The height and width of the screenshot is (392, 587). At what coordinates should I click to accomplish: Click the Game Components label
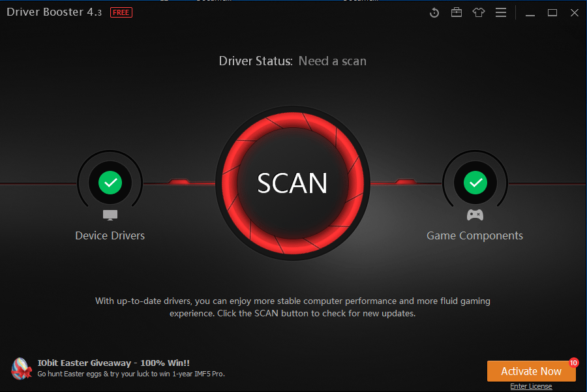tap(475, 235)
